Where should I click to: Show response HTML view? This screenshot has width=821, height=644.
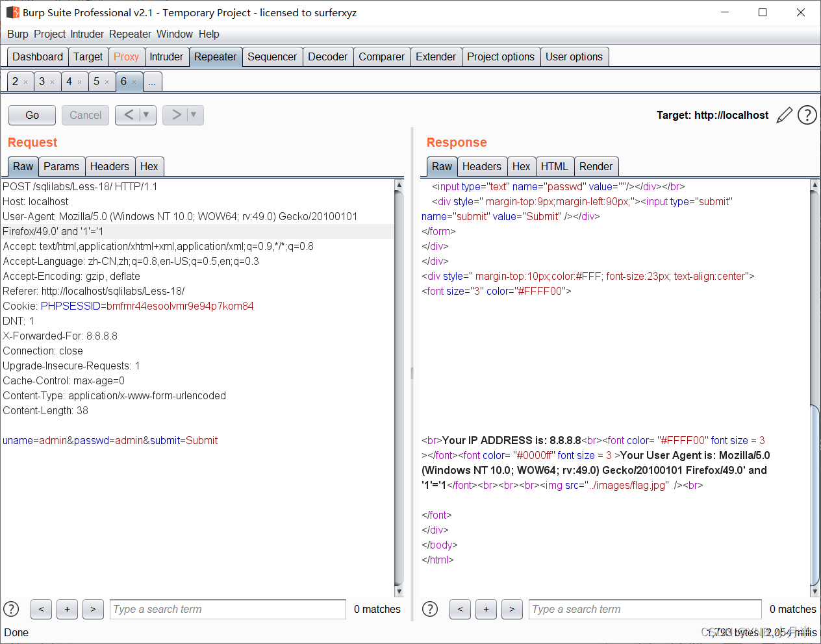tap(555, 167)
